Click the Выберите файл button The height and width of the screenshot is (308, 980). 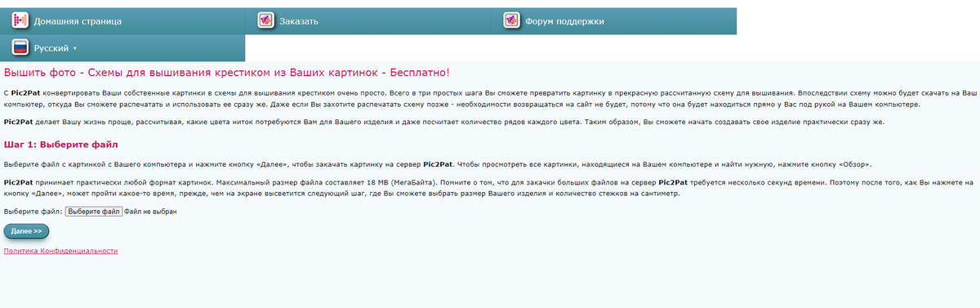pyautogui.click(x=94, y=212)
